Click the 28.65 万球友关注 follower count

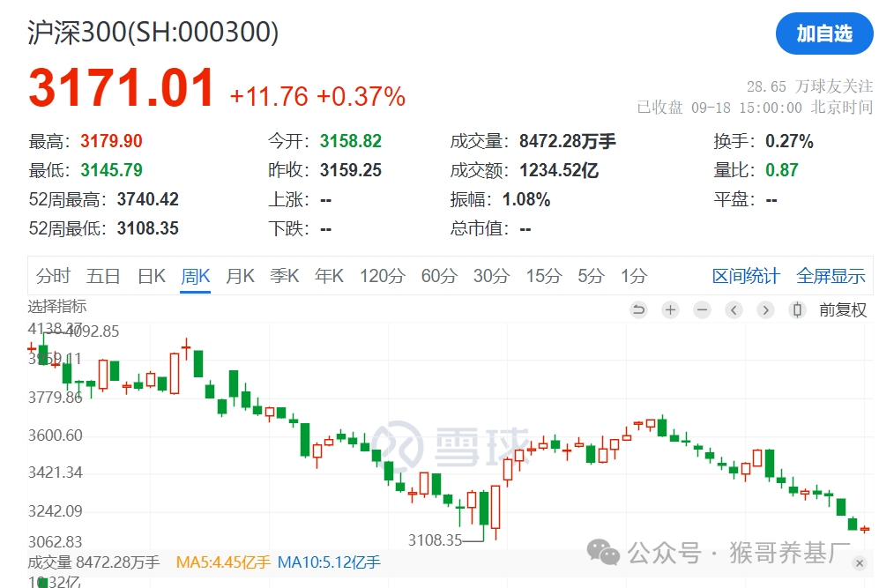coord(809,86)
